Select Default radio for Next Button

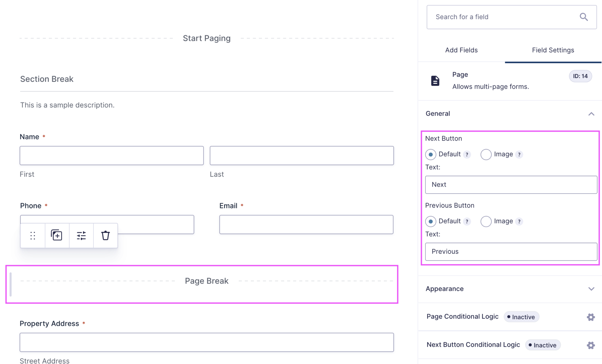click(x=430, y=154)
